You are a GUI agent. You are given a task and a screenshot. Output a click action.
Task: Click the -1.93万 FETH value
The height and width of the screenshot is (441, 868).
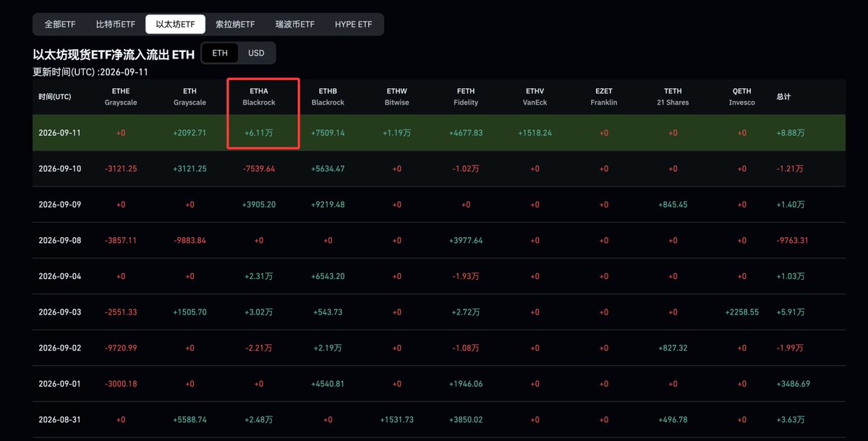click(x=466, y=276)
